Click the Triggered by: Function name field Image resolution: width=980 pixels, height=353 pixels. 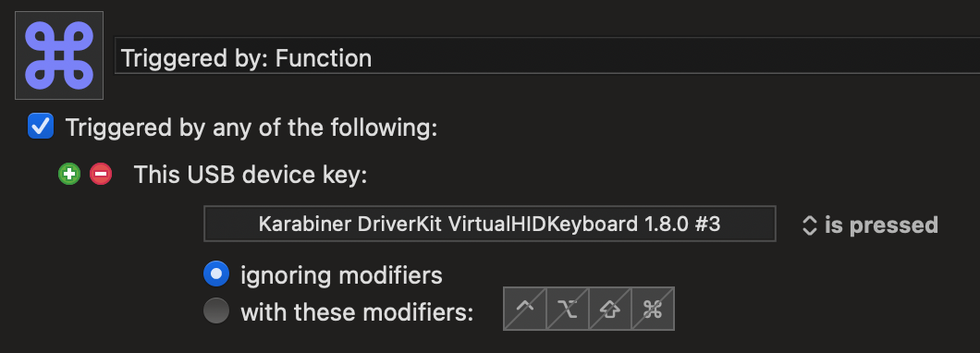pyautogui.click(x=547, y=55)
